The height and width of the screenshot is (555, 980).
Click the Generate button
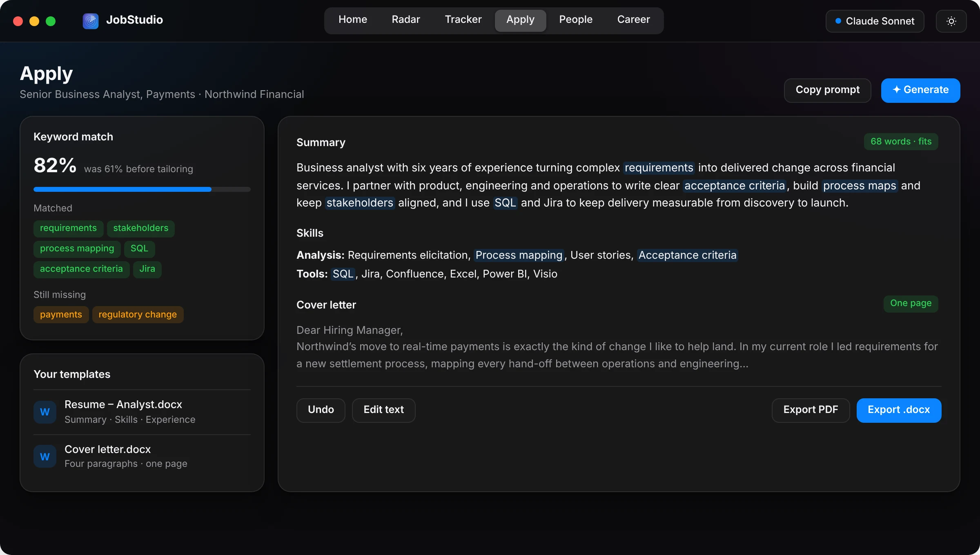pos(920,90)
